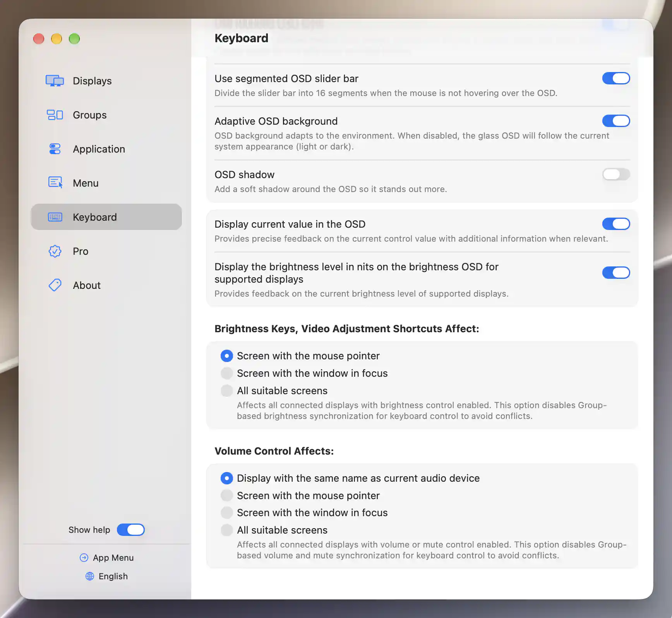Open the About section label
The height and width of the screenshot is (618, 672).
(87, 285)
